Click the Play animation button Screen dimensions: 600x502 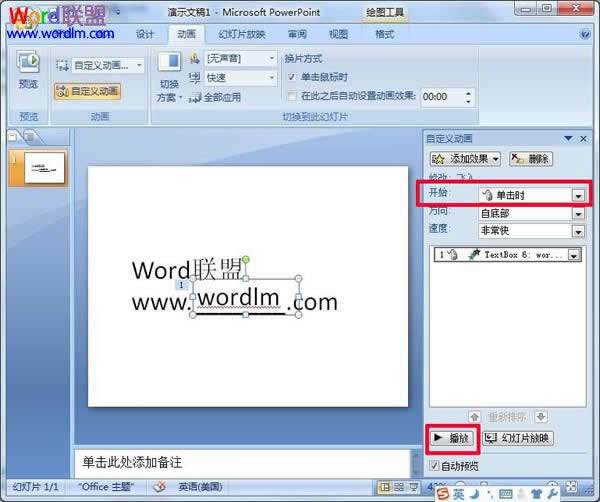click(x=452, y=438)
